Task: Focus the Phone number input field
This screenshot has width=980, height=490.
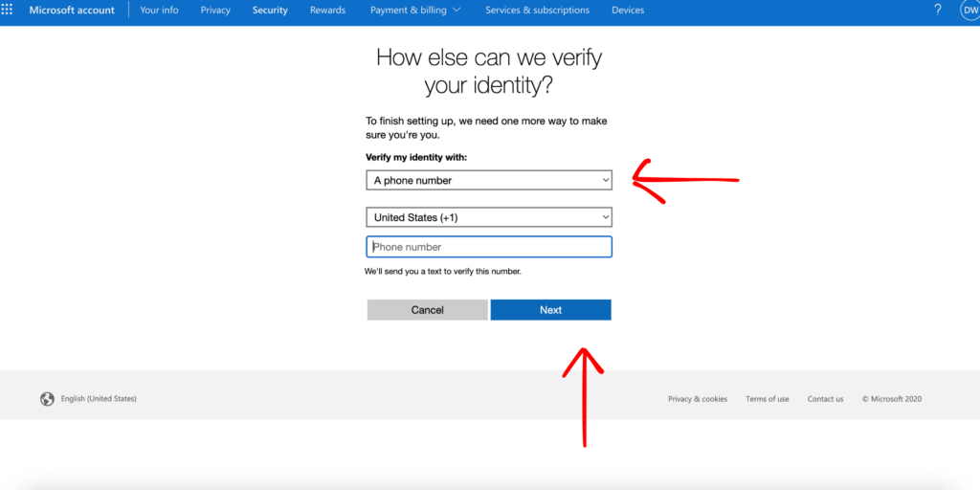Action: point(489,247)
